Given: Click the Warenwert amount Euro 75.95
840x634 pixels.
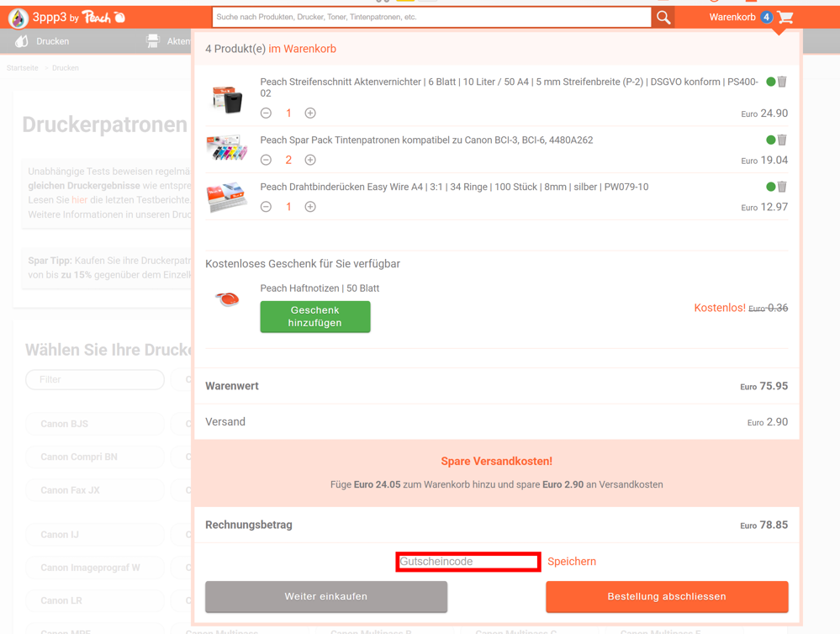Looking at the screenshot, I should 764,386.
